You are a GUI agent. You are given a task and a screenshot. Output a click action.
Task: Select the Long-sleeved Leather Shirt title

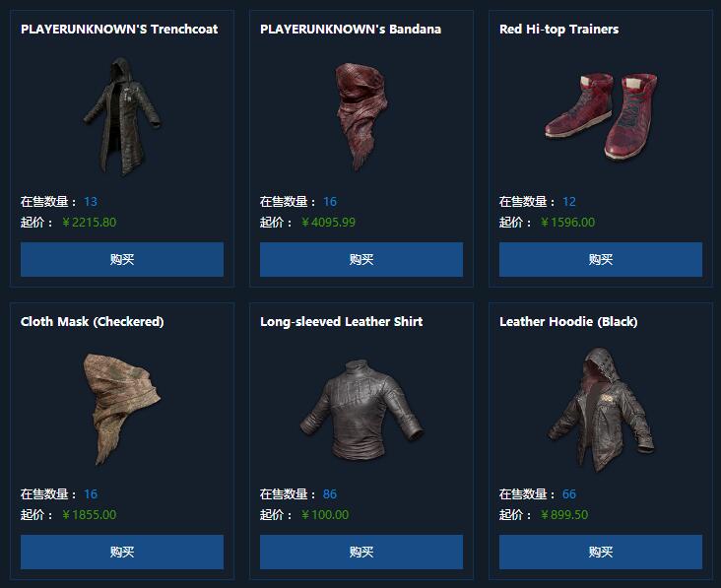click(341, 321)
